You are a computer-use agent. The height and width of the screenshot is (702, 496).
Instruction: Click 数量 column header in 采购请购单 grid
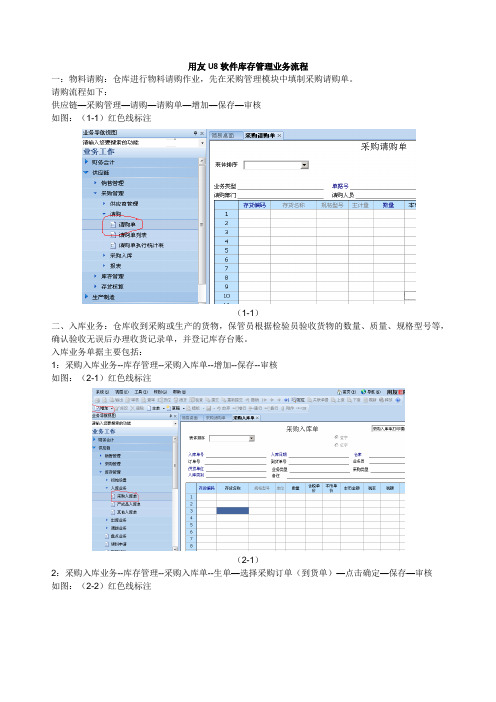click(388, 205)
